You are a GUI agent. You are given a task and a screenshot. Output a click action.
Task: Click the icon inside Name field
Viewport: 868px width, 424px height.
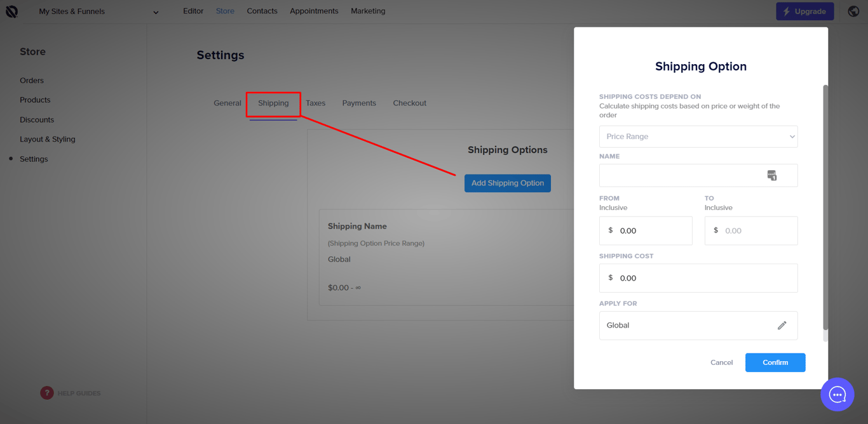[x=771, y=176]
